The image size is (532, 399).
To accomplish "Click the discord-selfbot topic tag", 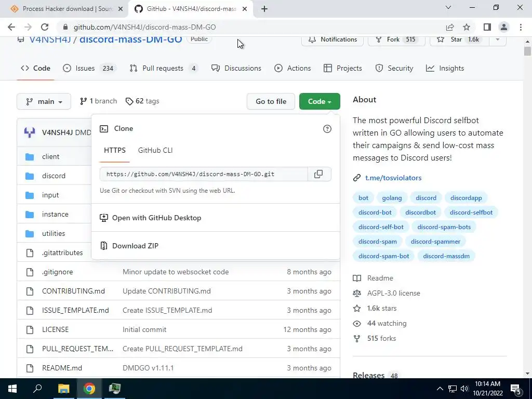I will click(x=471, y=212).
